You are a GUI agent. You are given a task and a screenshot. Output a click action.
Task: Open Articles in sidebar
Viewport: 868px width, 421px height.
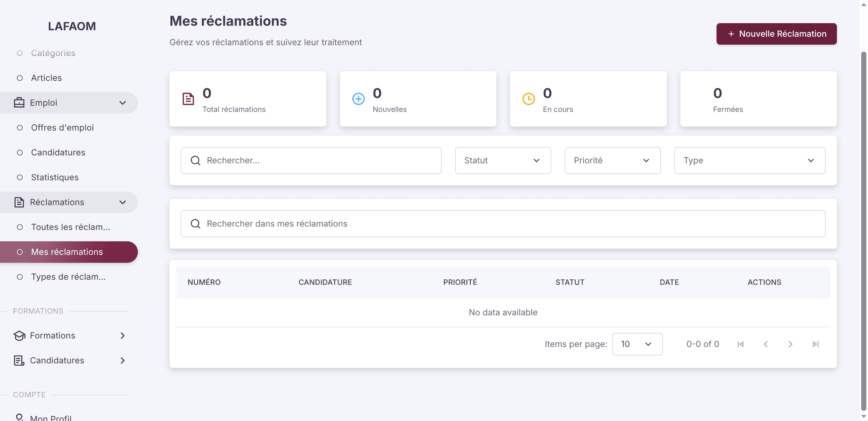click(46, 78)
